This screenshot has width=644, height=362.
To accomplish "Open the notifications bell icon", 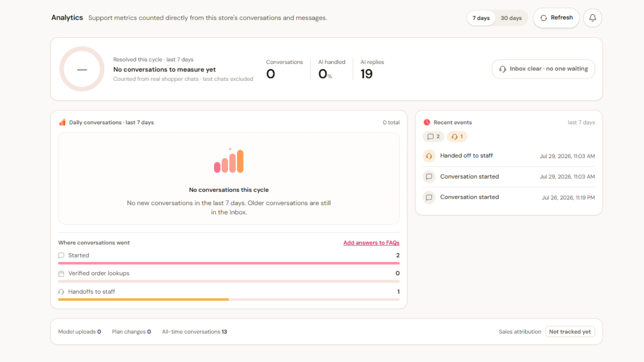I will coord(592,18).
